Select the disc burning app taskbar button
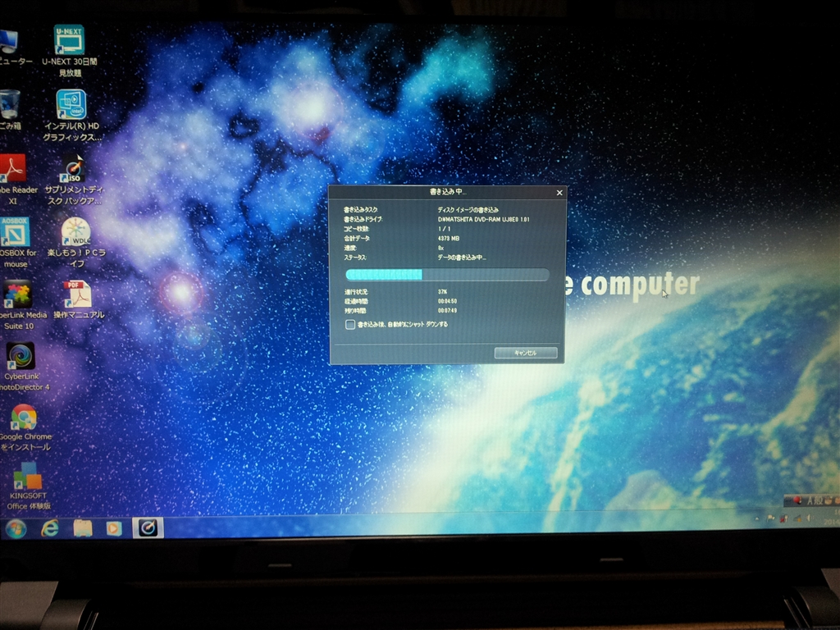Viewport: 840px width, 630px height. coord(148,528)
